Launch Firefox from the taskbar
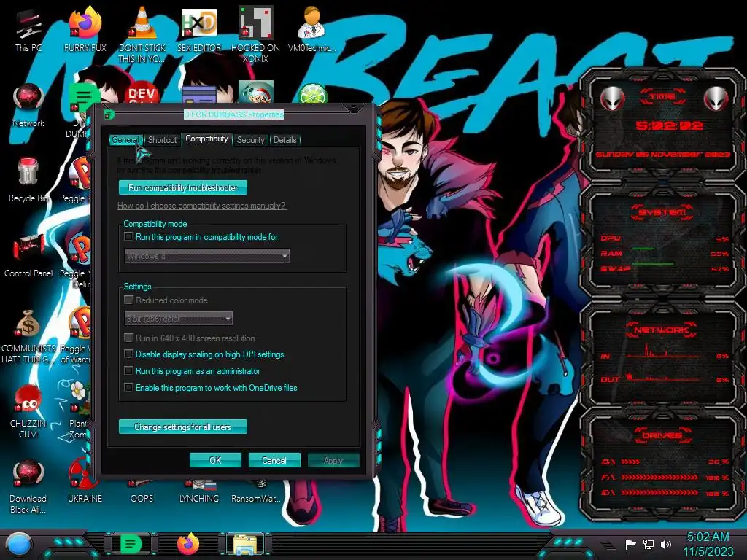Image resolution: width=747 pixels, height=560 pixels. click(188, 544)
